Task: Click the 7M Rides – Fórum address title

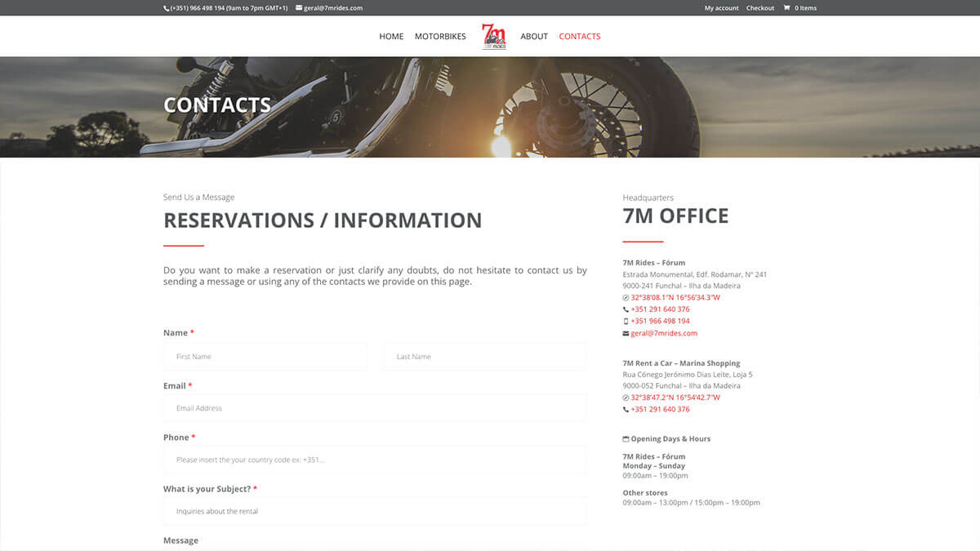Action: [654, 263]
